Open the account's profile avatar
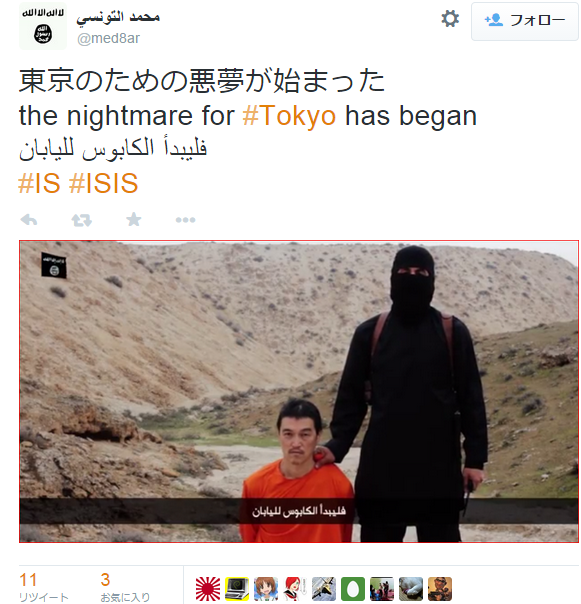The width and height of the screenshot is (581, 604). point(43,26)
